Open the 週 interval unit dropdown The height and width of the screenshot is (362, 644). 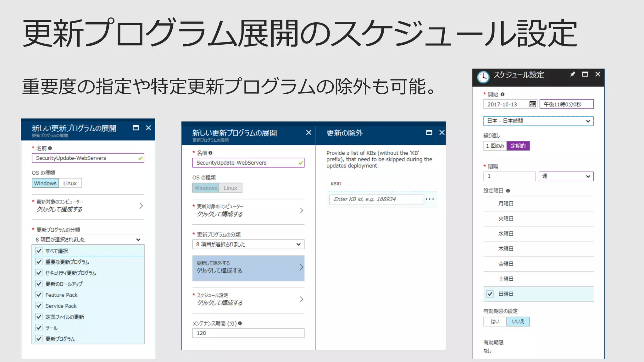[566, 176]
